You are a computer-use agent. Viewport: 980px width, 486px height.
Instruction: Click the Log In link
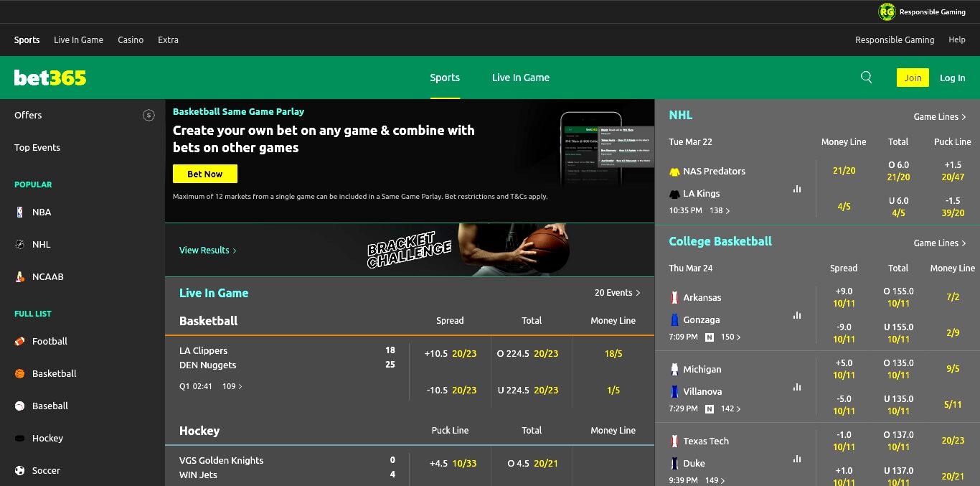953,78
